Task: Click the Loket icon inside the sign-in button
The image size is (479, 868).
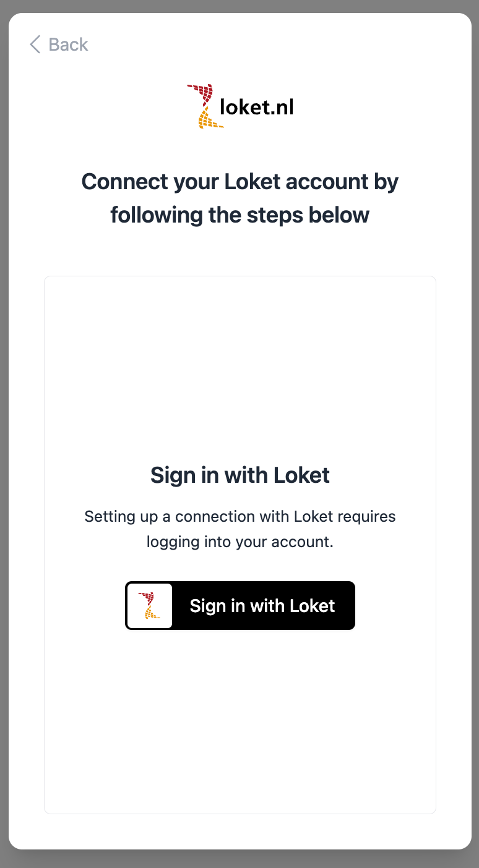Action: point(149,605)
